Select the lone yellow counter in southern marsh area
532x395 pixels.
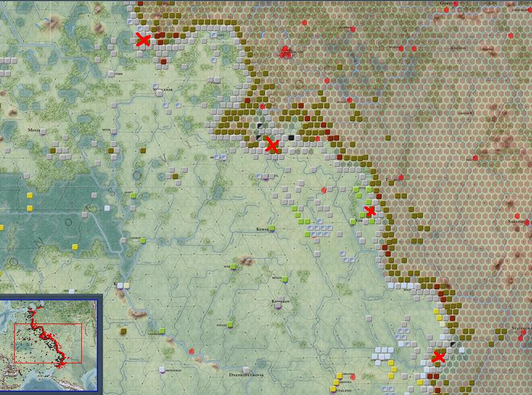[x=75, y=247]
